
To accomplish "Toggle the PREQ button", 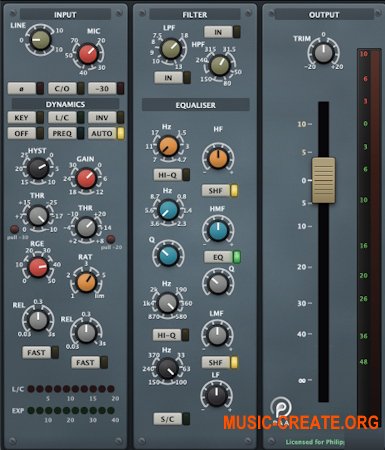I will coord(66,133).
